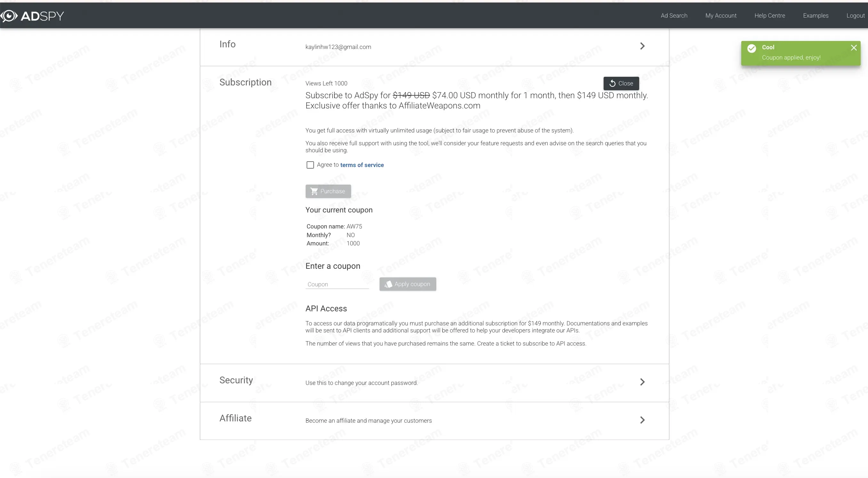The width and height of the screenshot is (868, 478).
Task: Open the Help Centre page
Action: 770,15
